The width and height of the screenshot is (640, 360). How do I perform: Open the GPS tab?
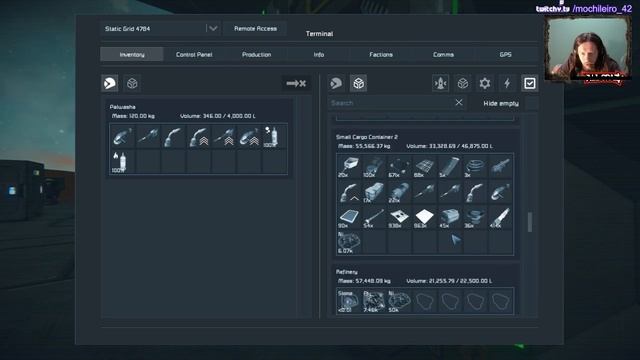pyautogui.click(x=505, y=54)
